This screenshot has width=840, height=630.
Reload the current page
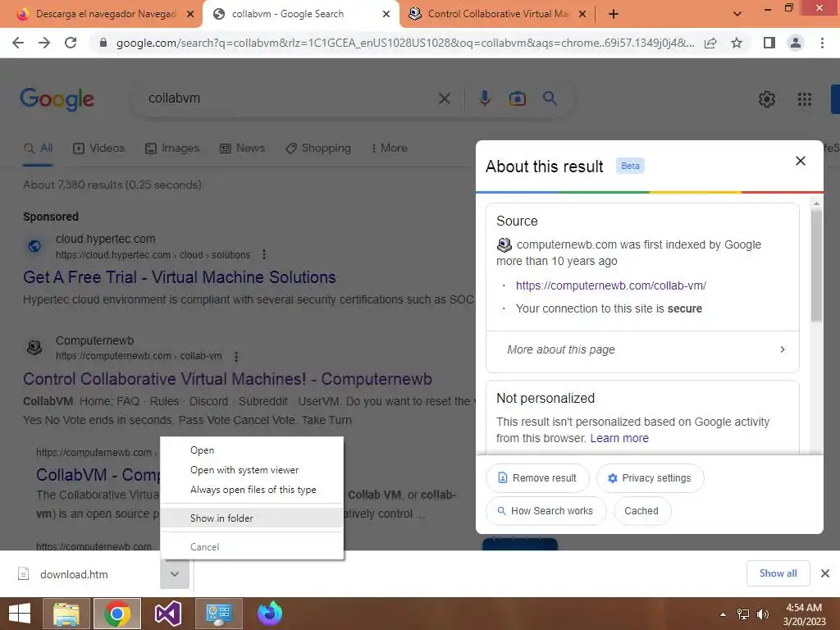coord(71,43)
